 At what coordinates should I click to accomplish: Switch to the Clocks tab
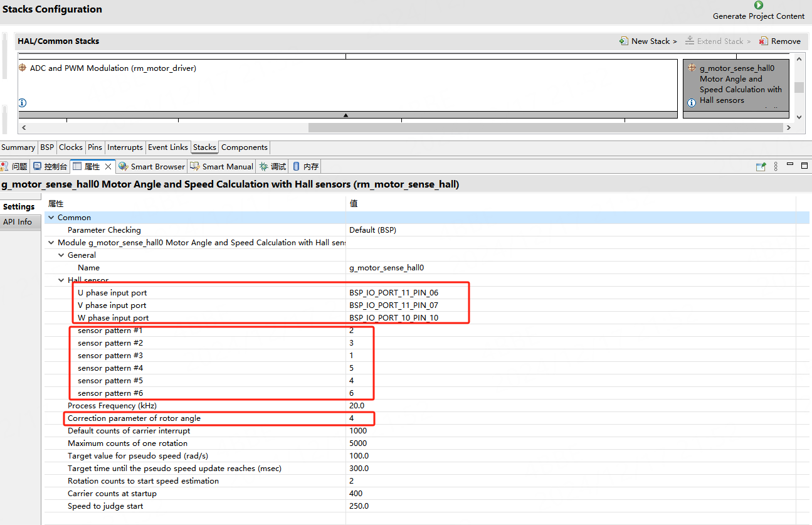tap(70, 147)
